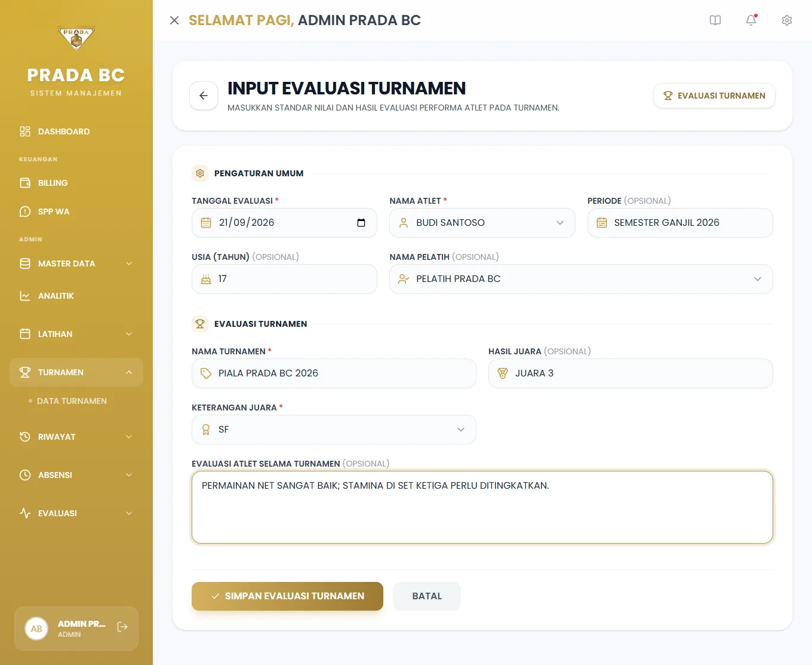Screen dimensions: 812x665
Task: Click Simpan Evaluasi Turnamen button
Action: pos(287,596)
